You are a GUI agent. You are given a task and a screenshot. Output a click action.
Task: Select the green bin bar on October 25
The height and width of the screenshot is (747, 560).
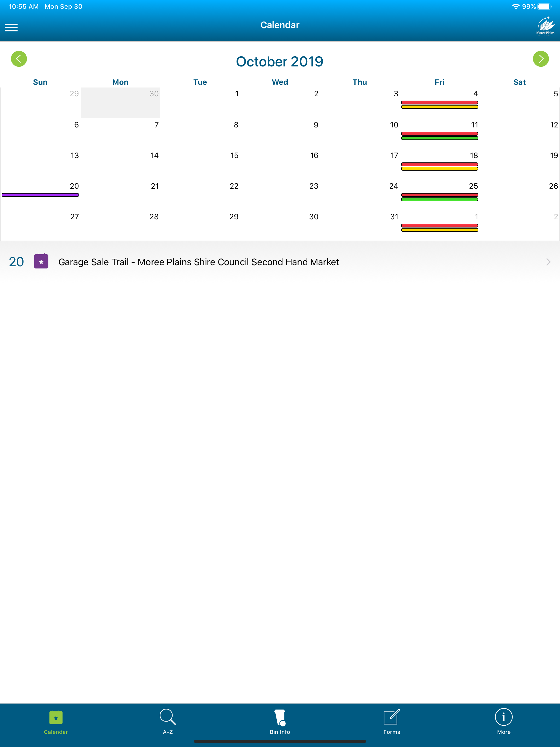[x=439, y=199]
